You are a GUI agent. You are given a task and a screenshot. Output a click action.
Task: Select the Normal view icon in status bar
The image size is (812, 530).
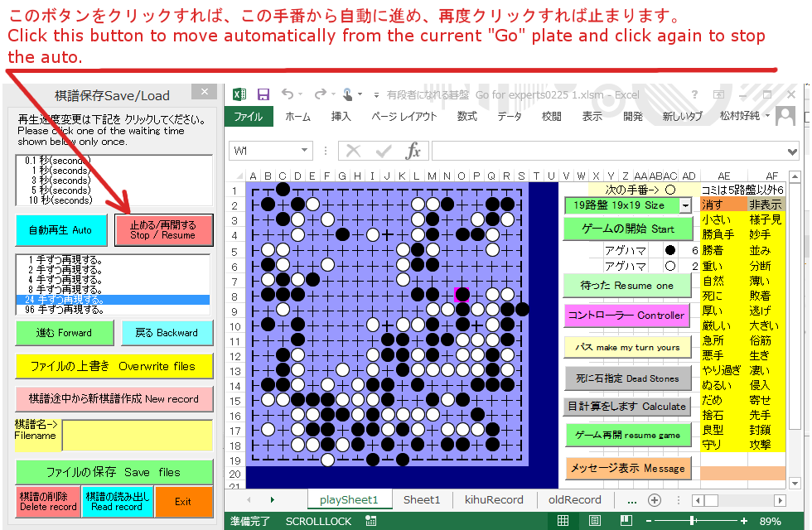[x=563, y=521]
